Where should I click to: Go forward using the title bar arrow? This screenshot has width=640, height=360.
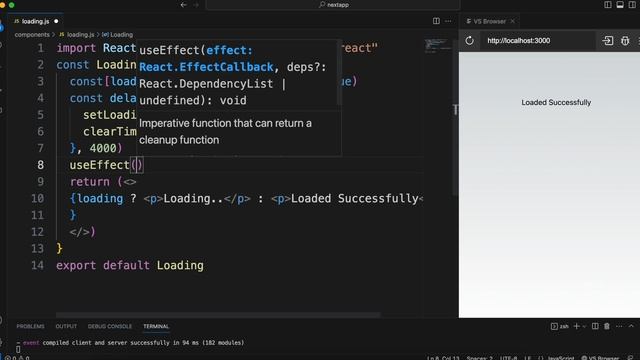tap(196, 5)
